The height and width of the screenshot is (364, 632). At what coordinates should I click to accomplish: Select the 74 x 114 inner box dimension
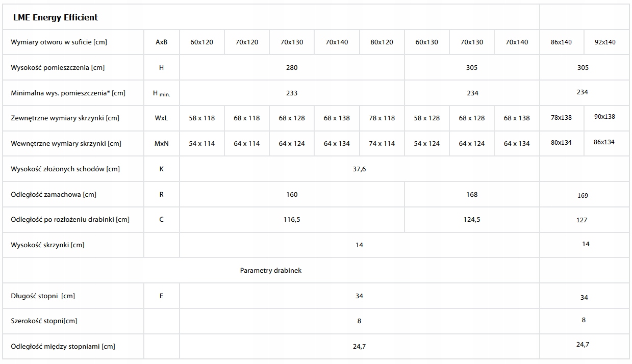(382, 143)
